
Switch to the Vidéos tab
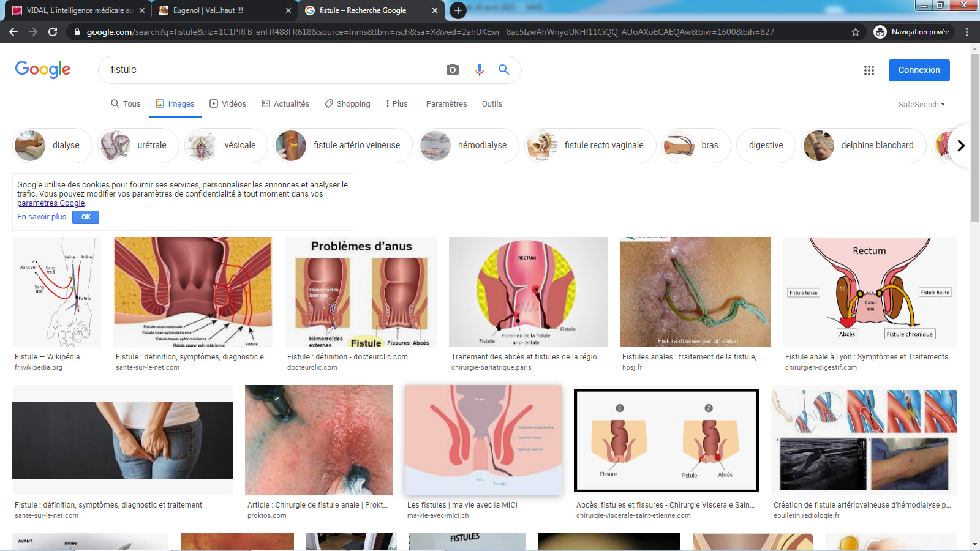tap(228, 104)
